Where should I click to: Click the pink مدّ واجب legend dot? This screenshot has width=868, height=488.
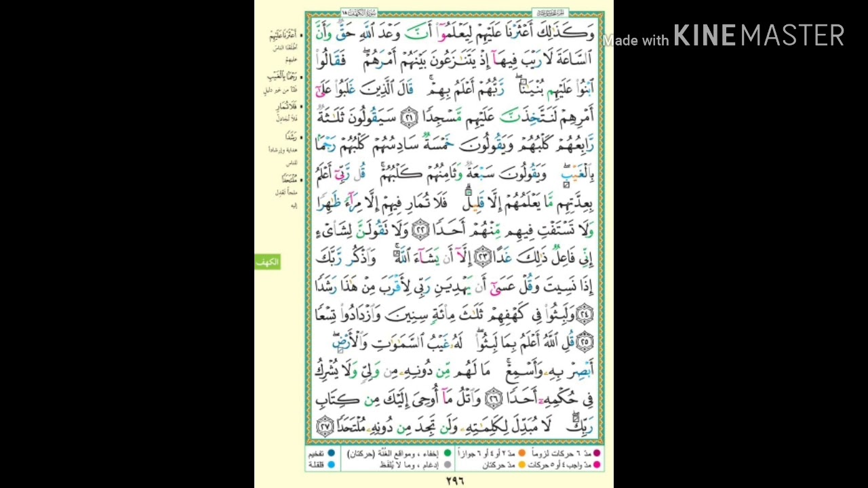point(597,465)
